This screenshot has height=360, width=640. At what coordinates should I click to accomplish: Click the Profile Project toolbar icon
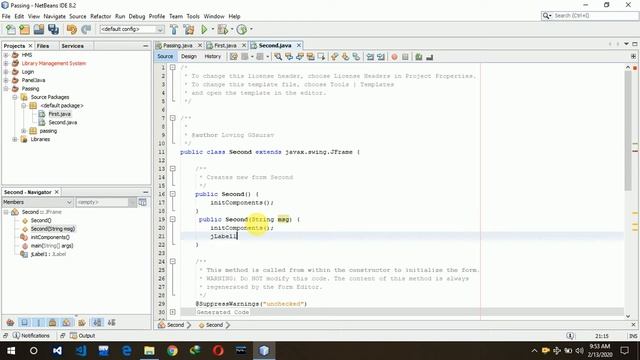coord(242,29)
